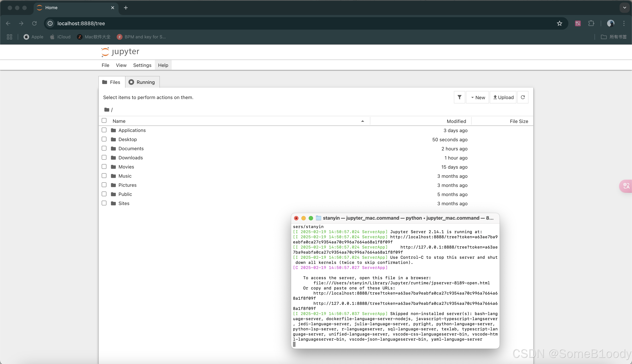The width and height of the screenshot is (632, 364).
Task: Click the Movies folder icon
Action: pos(113,167)
